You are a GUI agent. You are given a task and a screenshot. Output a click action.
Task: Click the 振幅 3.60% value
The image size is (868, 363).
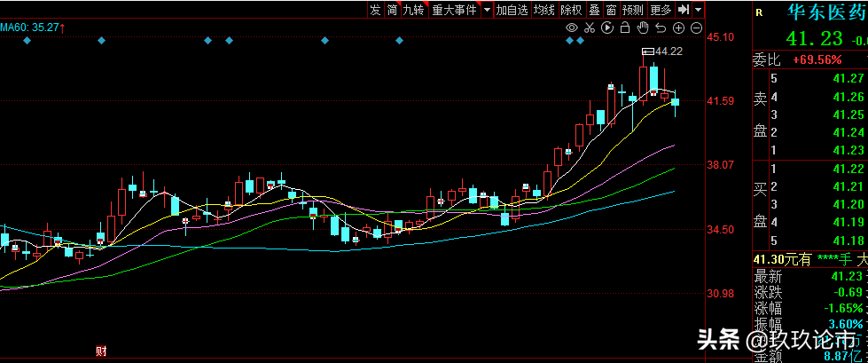coord(846,323)
